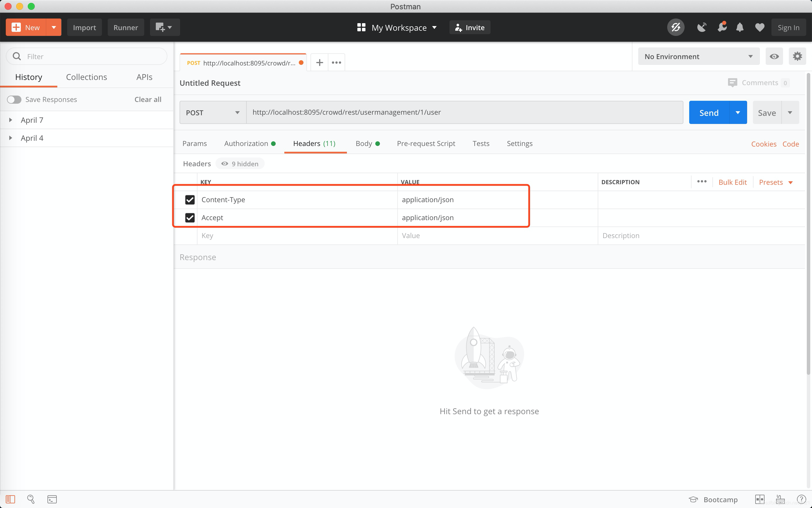Open the My Workspace grid icon
The image size is (812, 508).
[361, 27]
